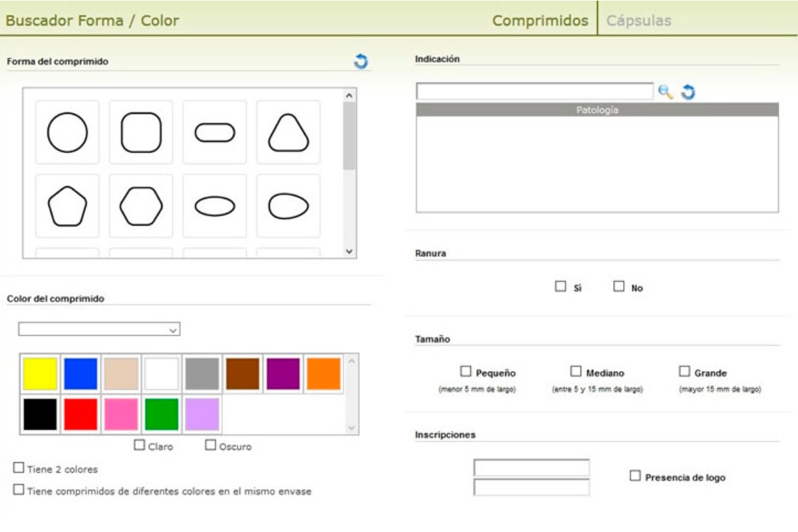Select the rounded triangle tablet shape
The height and width of the screenshot is (532, 798).
[289, 132]
